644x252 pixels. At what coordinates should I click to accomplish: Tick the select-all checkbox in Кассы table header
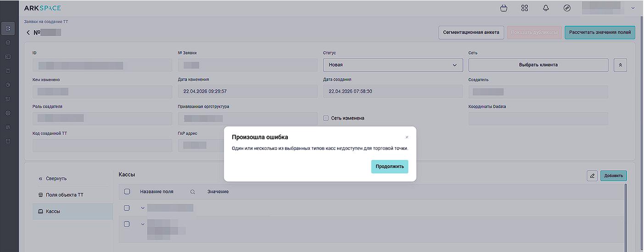click(x=127, y=192)
